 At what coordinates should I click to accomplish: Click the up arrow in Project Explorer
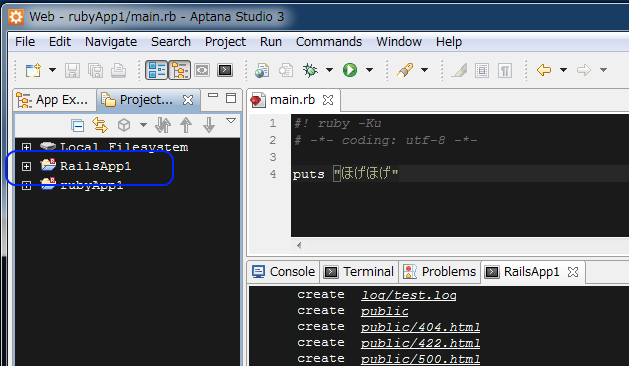[x=186, y=125]
